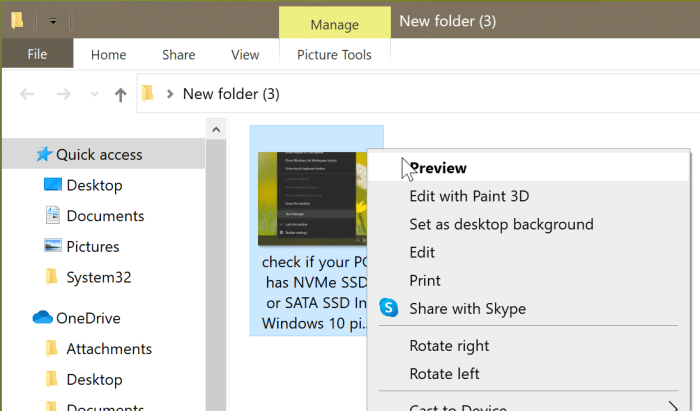Click the file name check if your PC has NVMe SSD

314,292
